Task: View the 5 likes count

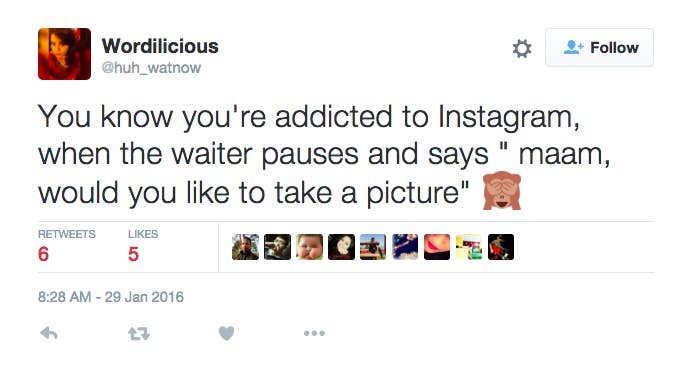Action: coord(133,254)
